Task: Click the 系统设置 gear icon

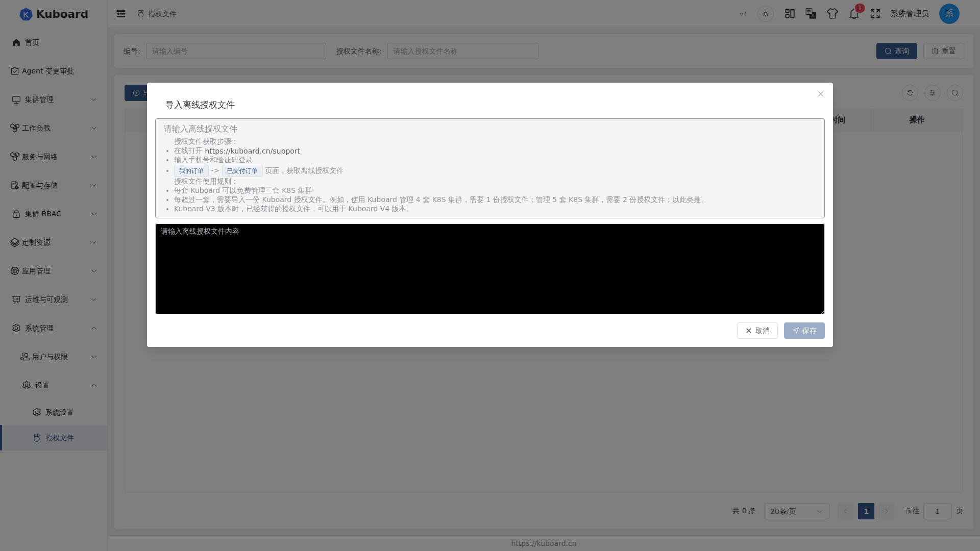Action: coord(37,412)
